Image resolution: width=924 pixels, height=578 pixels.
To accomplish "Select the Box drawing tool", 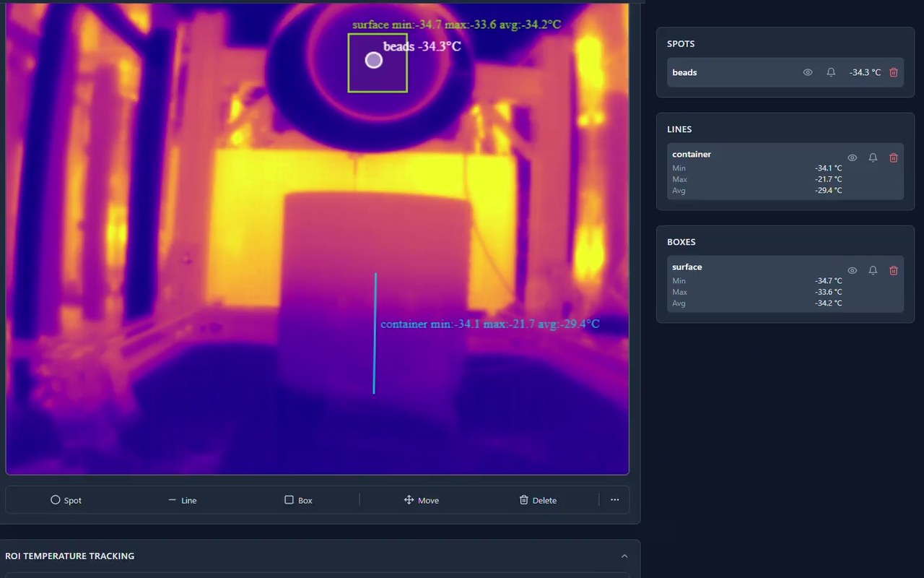I will [298, 500].
